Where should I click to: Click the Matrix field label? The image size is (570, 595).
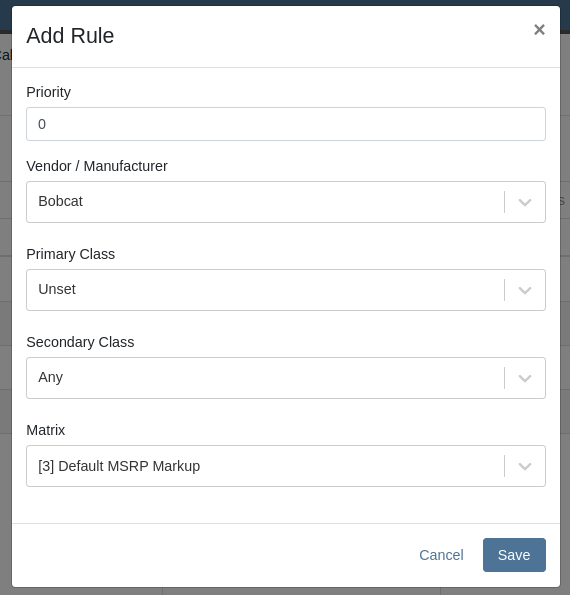pos(46,430)
